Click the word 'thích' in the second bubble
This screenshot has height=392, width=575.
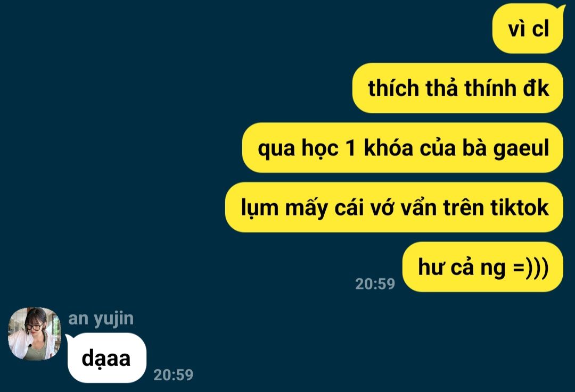point(393,89)
